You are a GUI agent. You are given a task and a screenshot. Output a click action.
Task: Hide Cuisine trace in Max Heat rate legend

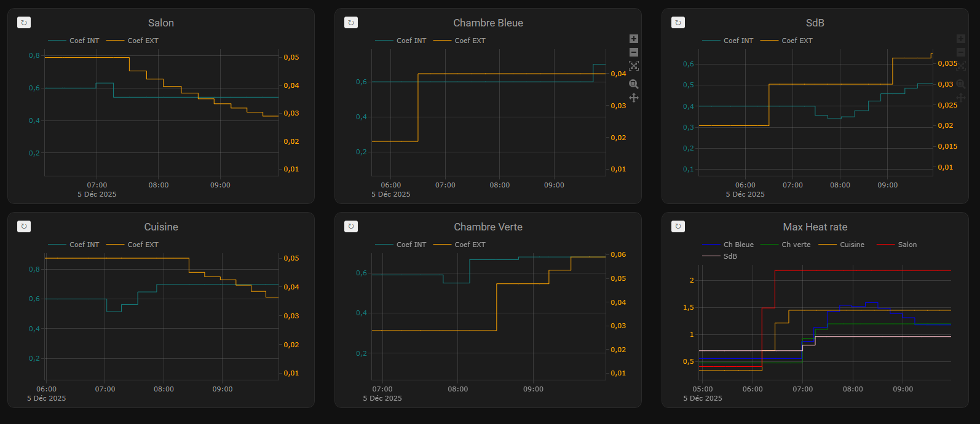coord(852,245)
